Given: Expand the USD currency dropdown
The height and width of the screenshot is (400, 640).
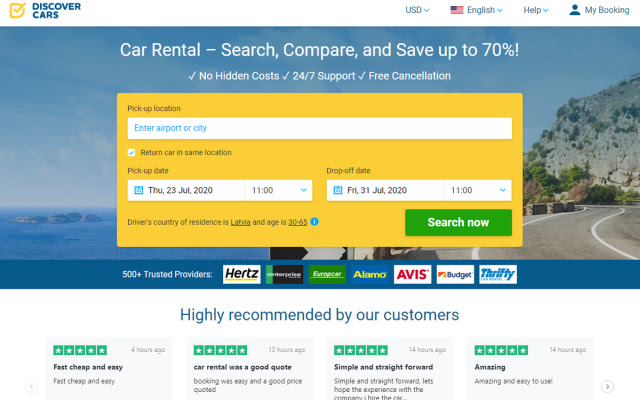Looking at the screenshot, I should coord(417,10).
